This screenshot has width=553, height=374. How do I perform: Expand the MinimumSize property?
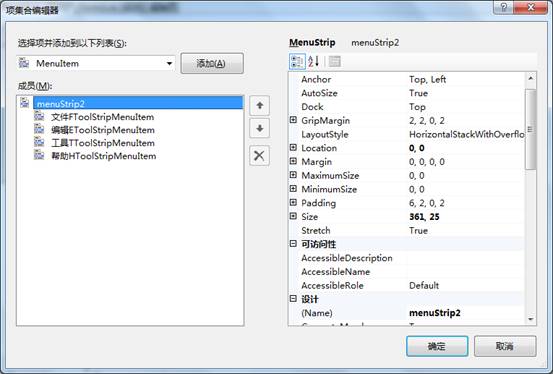point(293,189)
